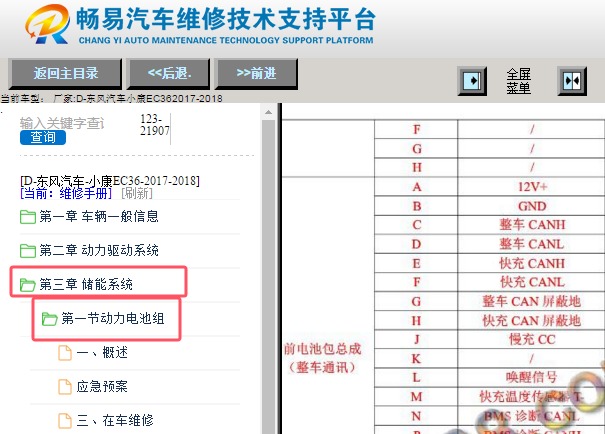Open the 三、在车维修 page
Viewport: 605px width, 434px height.
pos(115,420)
